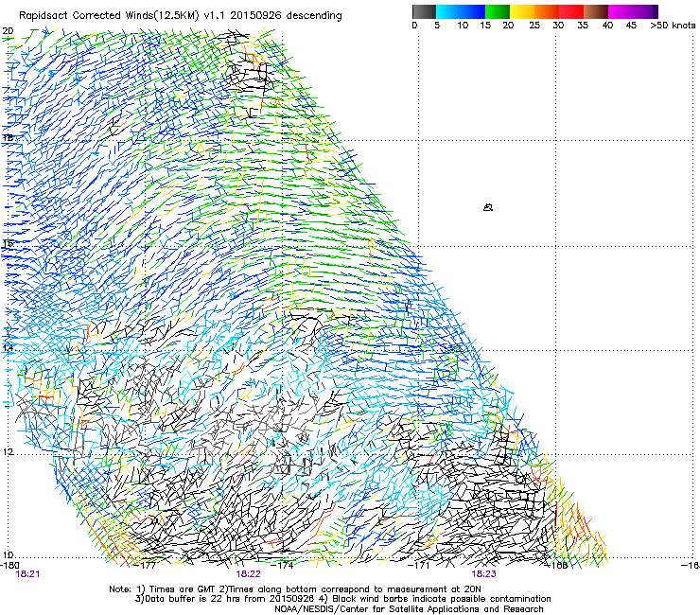
Task: Click the purple time stamp '18:22'
Action: 248,574
